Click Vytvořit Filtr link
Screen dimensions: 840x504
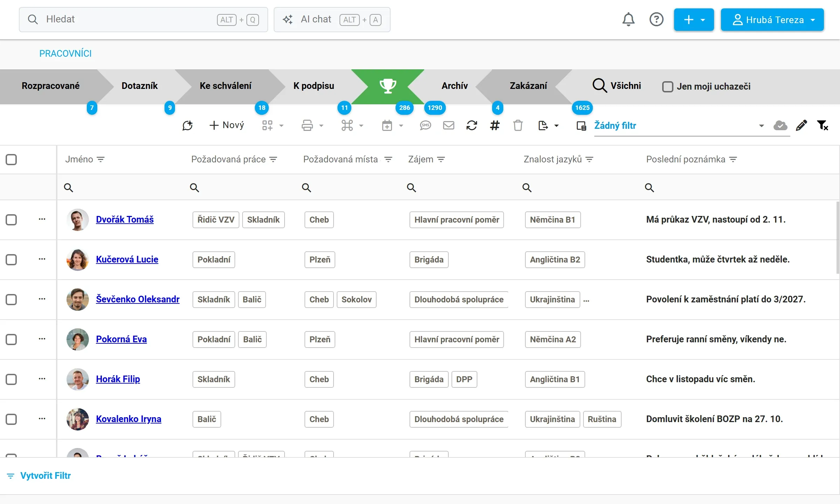(39, 476)
